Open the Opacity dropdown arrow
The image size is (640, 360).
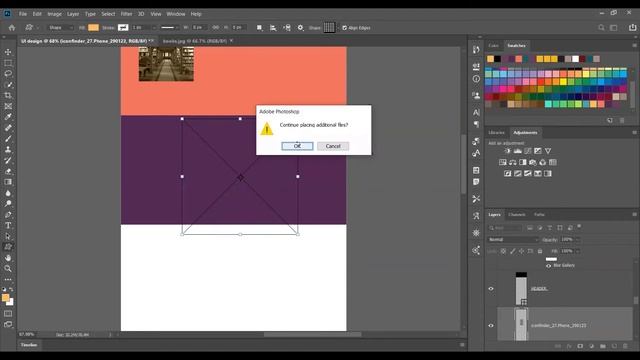tap(578, 240)
